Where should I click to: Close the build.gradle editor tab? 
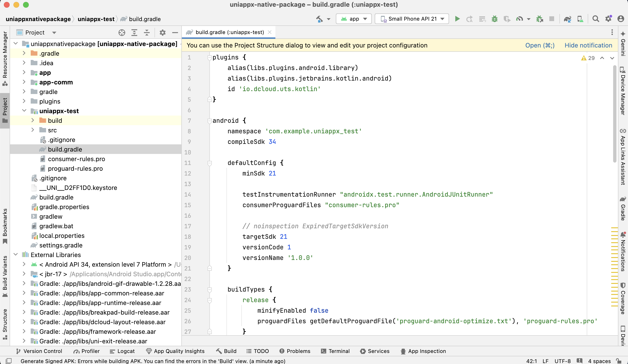(x=270, y=32)
